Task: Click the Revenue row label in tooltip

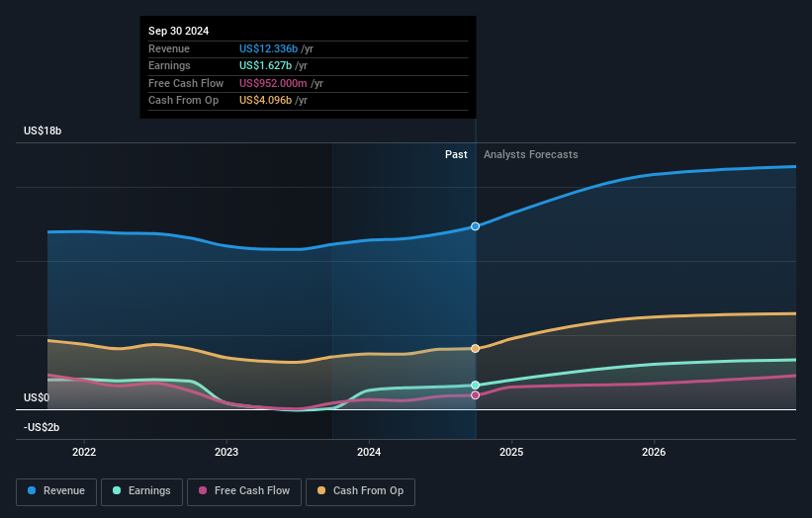Action: pyautogui.click(x=169, y=48)
